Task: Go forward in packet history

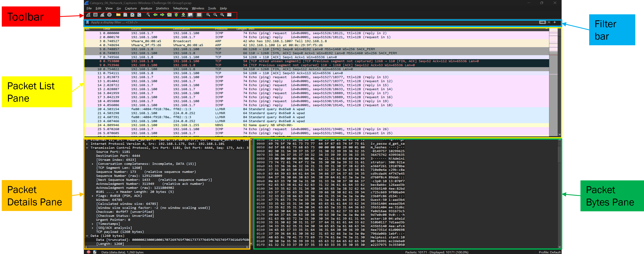Action: tap(162, 15)
